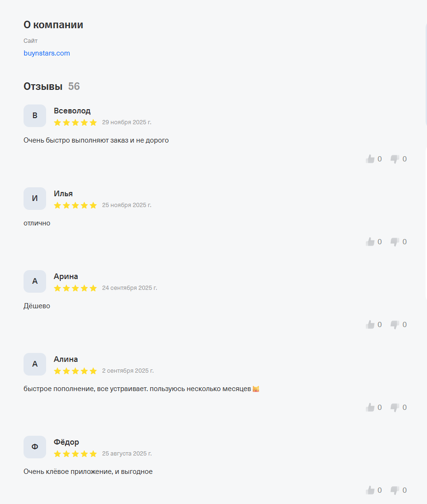Click Фёдор's avatar with letter Ф
Screen dimensions: 427x504
(35, 447)
